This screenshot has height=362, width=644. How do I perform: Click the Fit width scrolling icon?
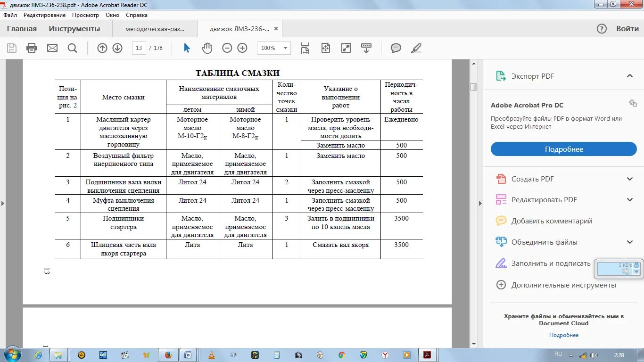(305, 48)
